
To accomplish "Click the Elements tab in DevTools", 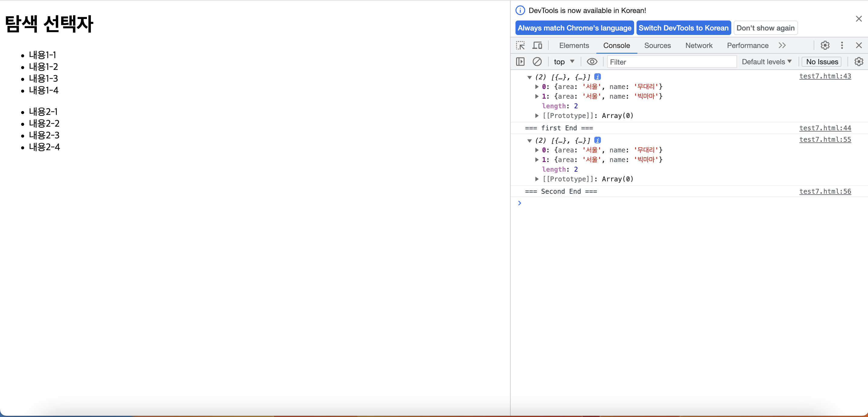I will (x=573, y=45).
